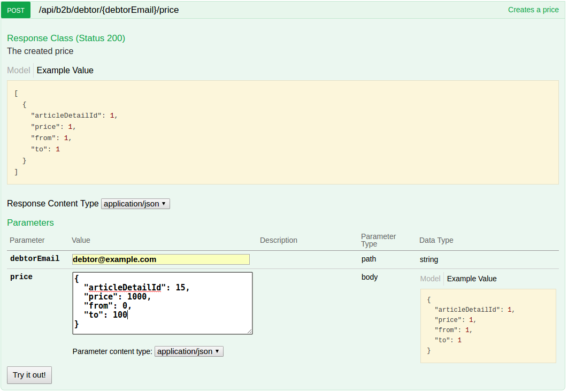Open the /api/b2b/debtor/{debtorEmail}/price endpoint path
Screen dimensions: 568x392
109,10
